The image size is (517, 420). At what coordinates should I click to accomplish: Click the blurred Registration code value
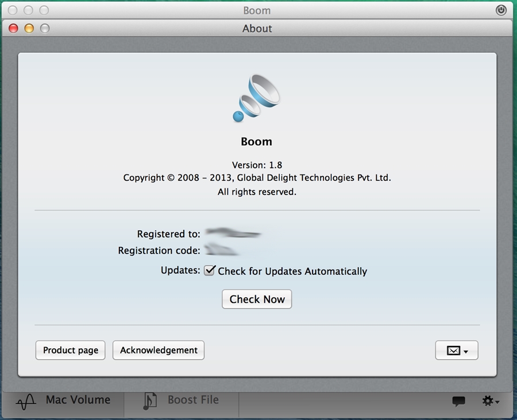(x=222, y=250)
